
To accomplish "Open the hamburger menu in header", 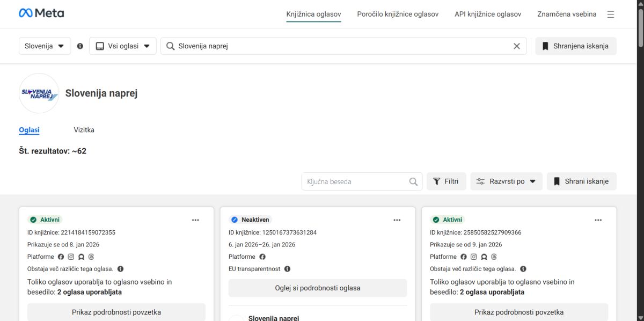I will click(611, 14).
